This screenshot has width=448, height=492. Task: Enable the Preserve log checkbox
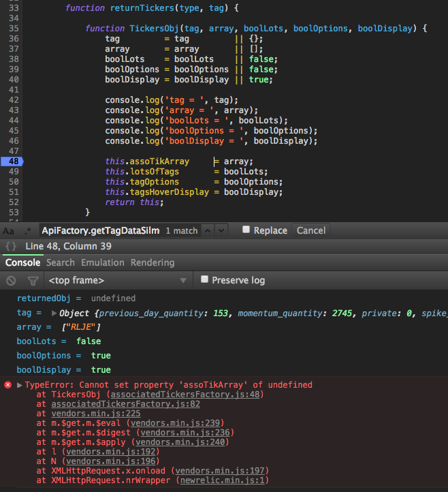pos(204,279)
